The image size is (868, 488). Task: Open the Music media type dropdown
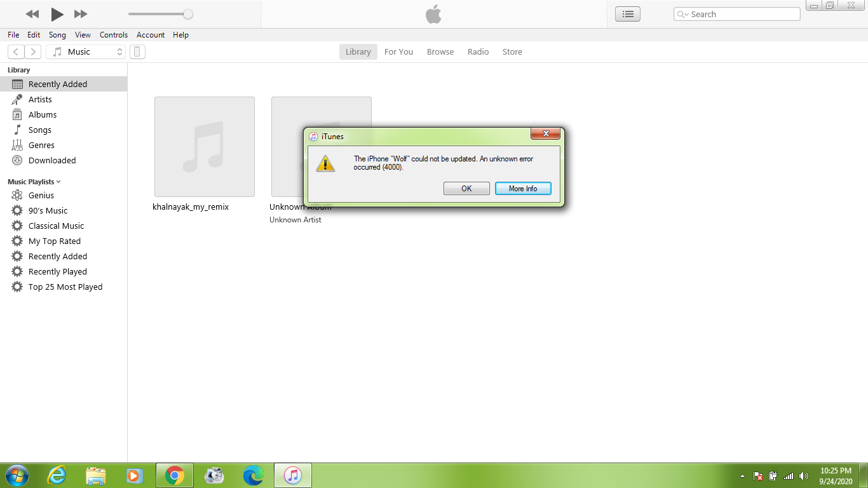coord(86,52)
